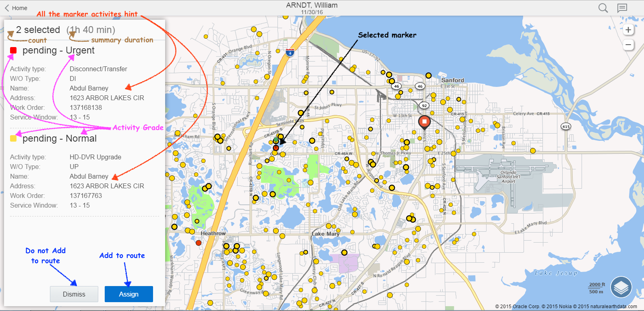The height and width of the screenshot is (311, 644).
Task: Click the red Urgent status square
Action: 13,50
